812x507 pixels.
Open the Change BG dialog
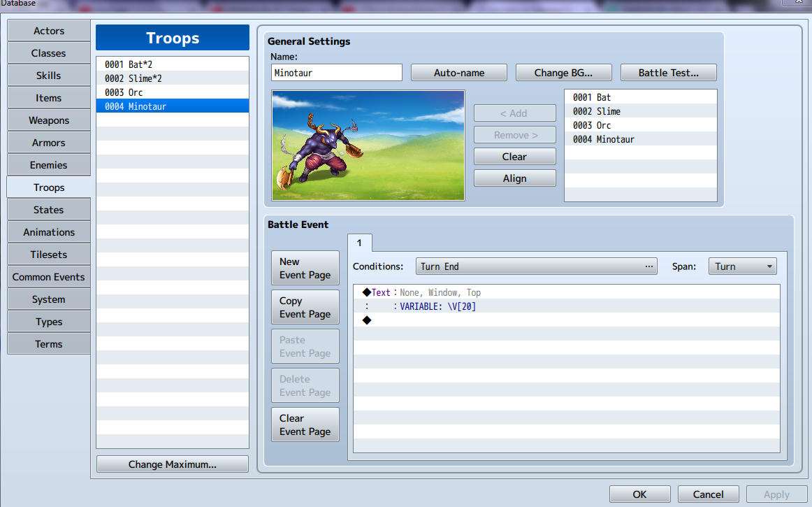point(563,72)
